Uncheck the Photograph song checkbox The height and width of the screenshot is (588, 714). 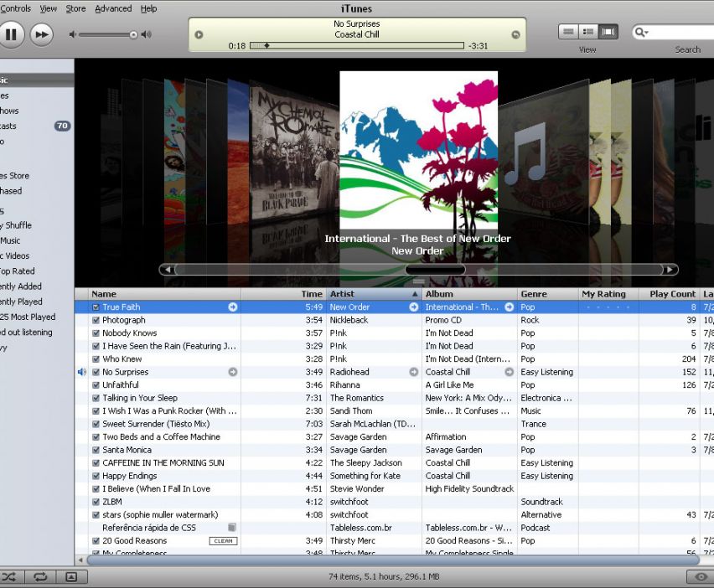[x=96, y=320]
